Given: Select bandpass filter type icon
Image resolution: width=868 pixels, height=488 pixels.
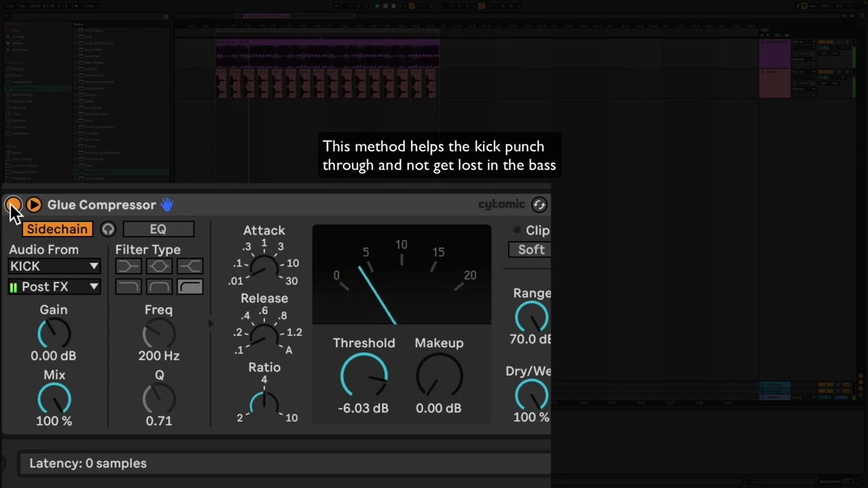Looking at the screenshot, I should [x=159, y=287].
